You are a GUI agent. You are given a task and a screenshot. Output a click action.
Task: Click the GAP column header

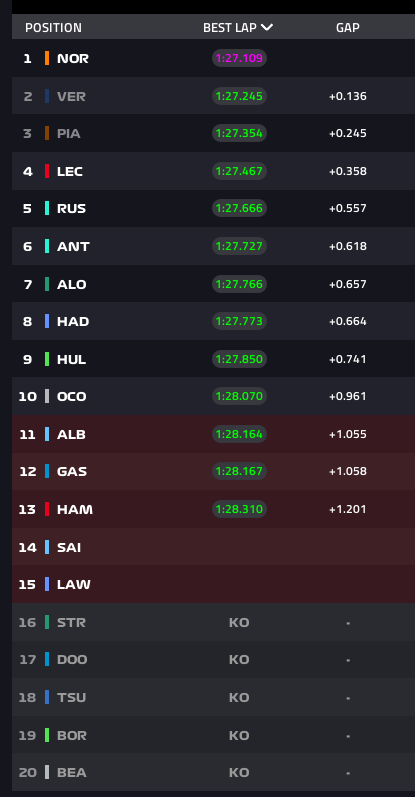click(348, 27)
